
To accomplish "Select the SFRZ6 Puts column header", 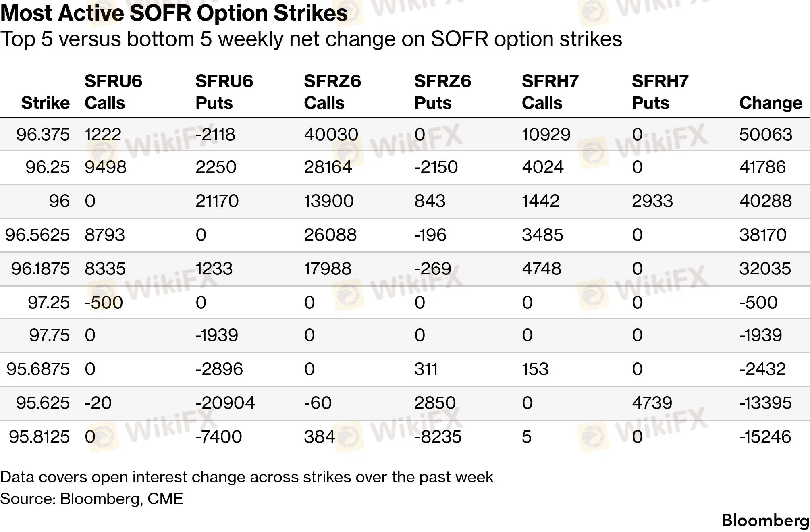I will click(442, 92).
